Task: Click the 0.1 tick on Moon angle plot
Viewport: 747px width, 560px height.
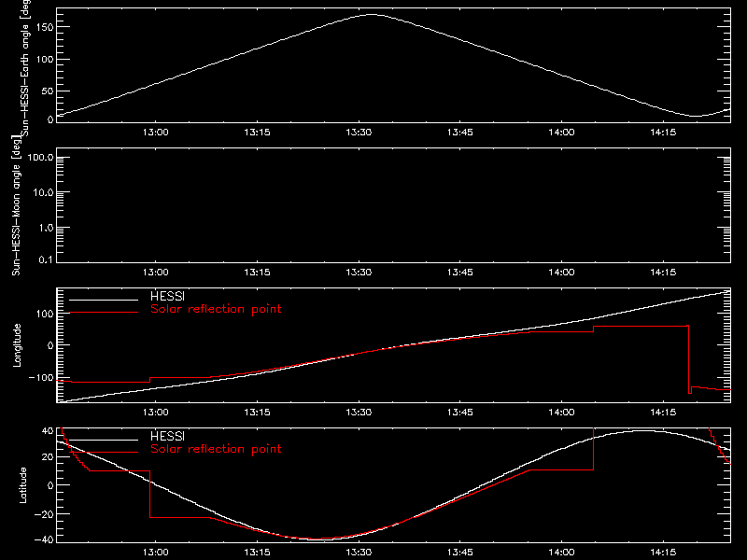Action: click(x=46, y=259)
